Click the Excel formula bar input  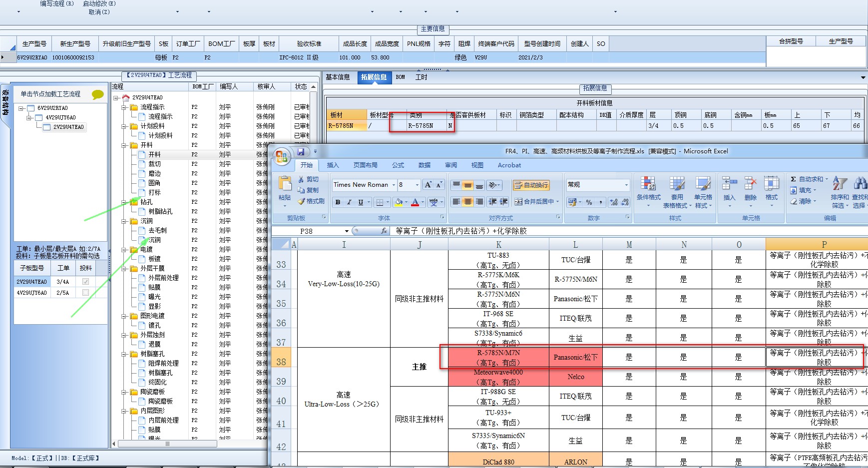(629, 231)
